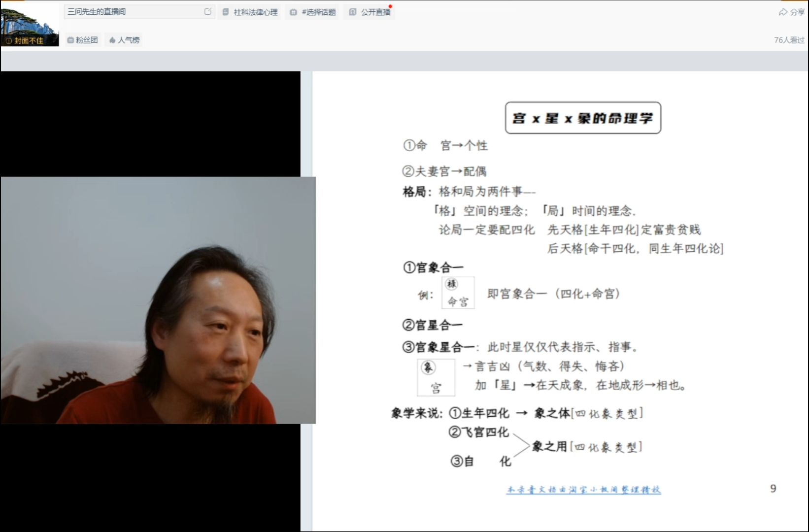Click the page number 9 on the slide
The image size is (809, 532).
click(x=773, y=488)
